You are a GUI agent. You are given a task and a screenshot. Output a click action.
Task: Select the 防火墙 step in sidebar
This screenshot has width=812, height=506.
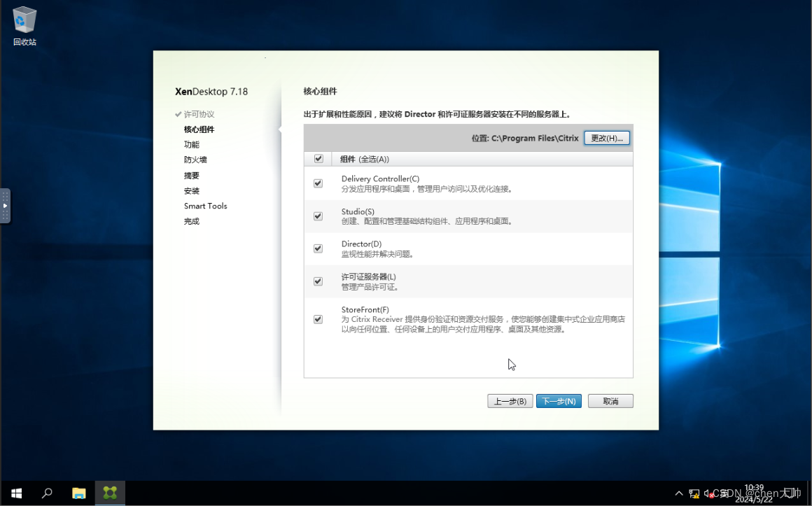[195, 160]
